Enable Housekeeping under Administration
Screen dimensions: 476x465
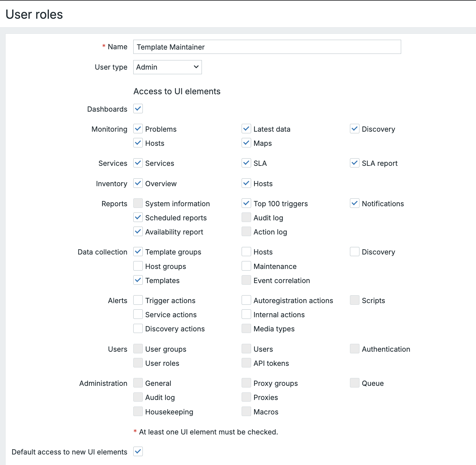coord(138,411)
